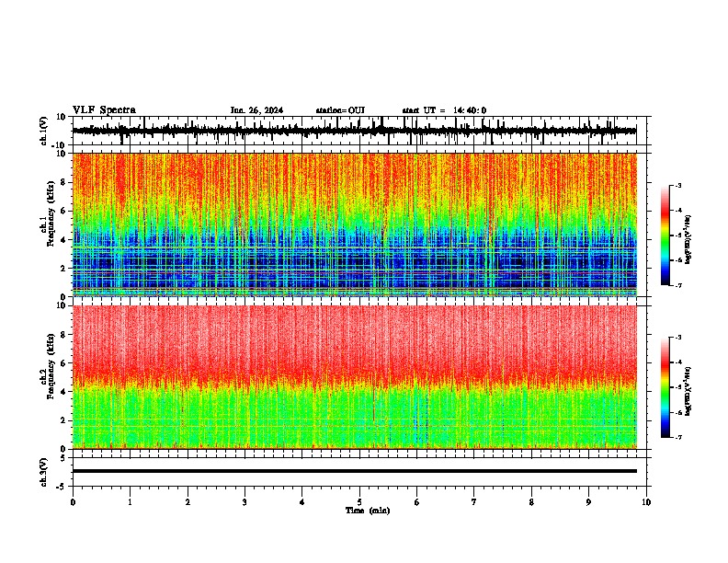The image size is (728, 563).
Task: Click the thick black ch.3 trace line
Action: (x=355, y=471)
